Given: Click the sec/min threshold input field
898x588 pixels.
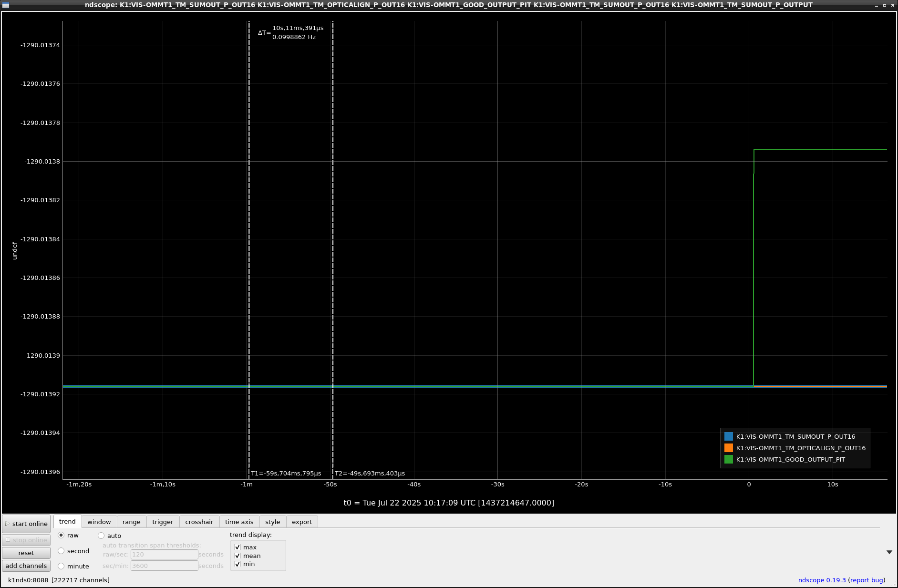Looking at the screenshot, I should click(164, 566).
